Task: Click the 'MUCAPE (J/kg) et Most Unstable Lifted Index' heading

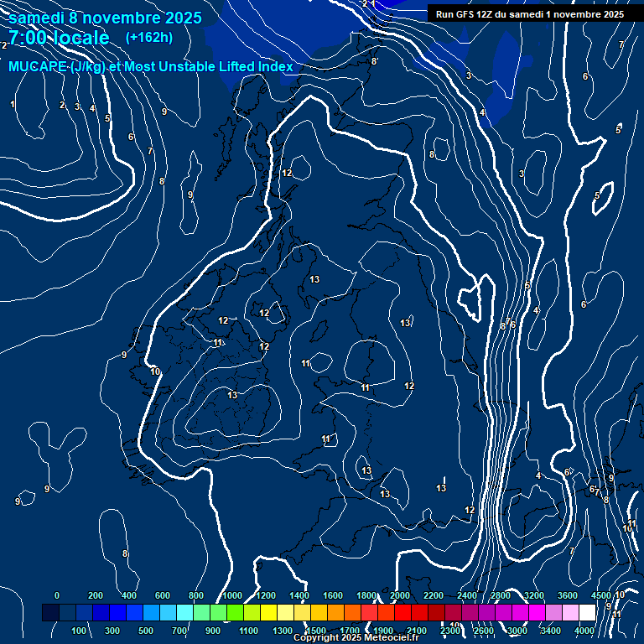Action: [151, 66]
